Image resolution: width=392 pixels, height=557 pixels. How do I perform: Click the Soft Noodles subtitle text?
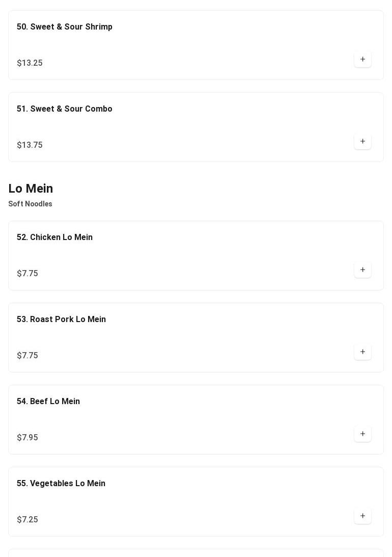[30, 204]
